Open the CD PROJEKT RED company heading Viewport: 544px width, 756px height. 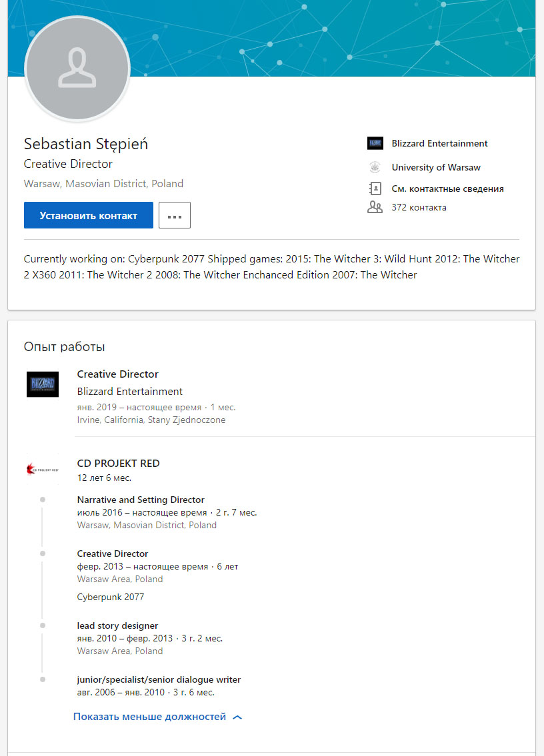(x=118, y=464)
